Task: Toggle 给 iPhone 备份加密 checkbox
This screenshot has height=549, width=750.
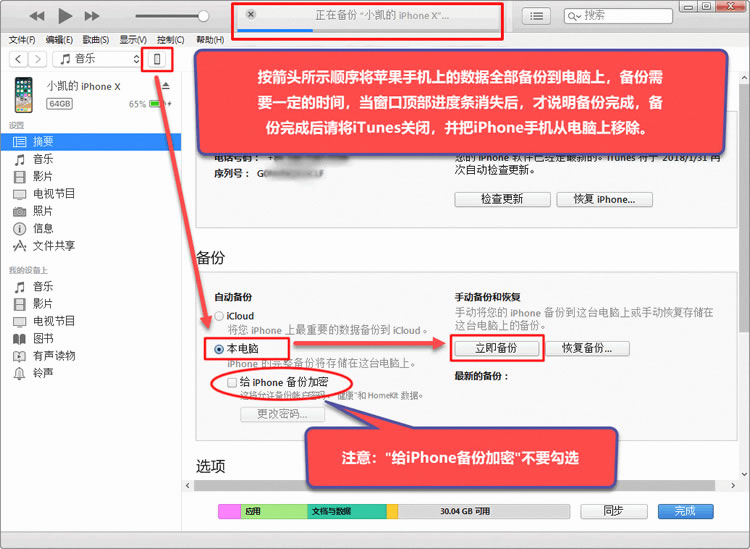Action: click(x=232, y=382)
